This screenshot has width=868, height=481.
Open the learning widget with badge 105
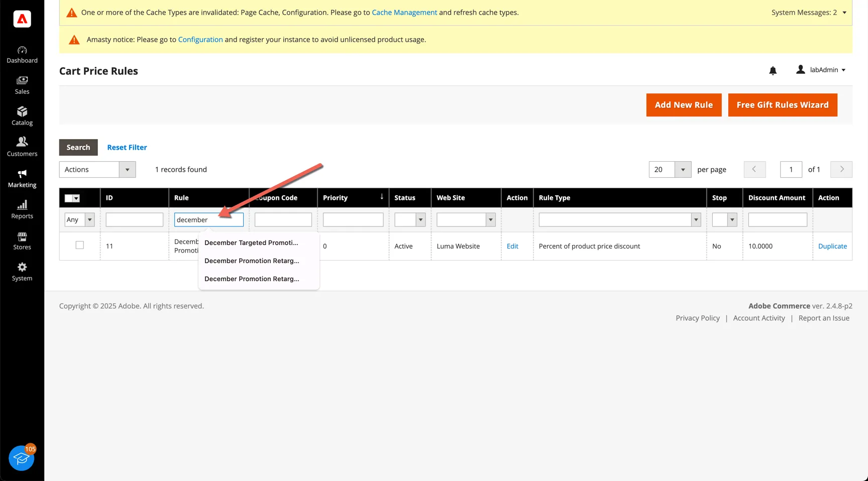(x=22, y=457)
